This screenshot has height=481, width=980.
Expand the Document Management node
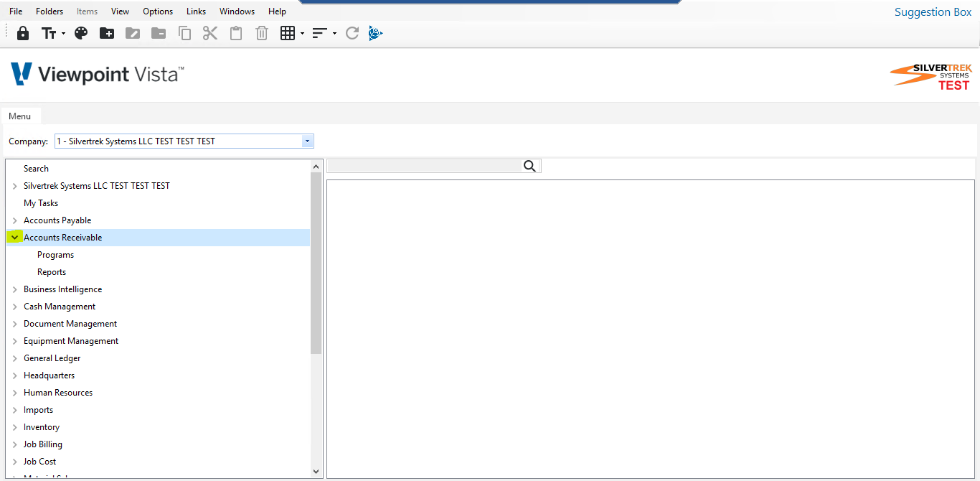click(14, 324)
